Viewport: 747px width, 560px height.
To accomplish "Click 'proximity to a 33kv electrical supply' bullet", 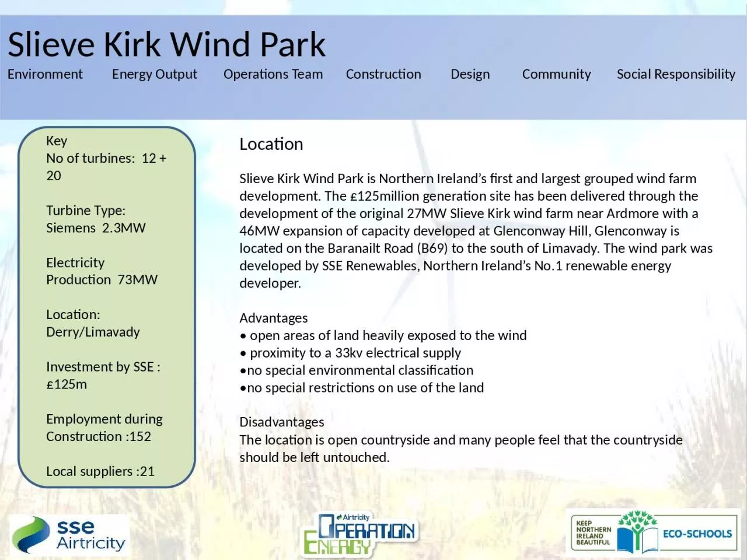I will point(350,353).
